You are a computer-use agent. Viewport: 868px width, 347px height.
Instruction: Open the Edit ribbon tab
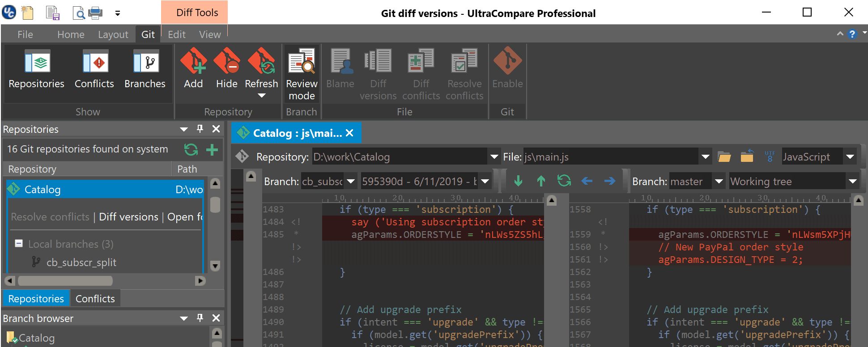point(177,34)
